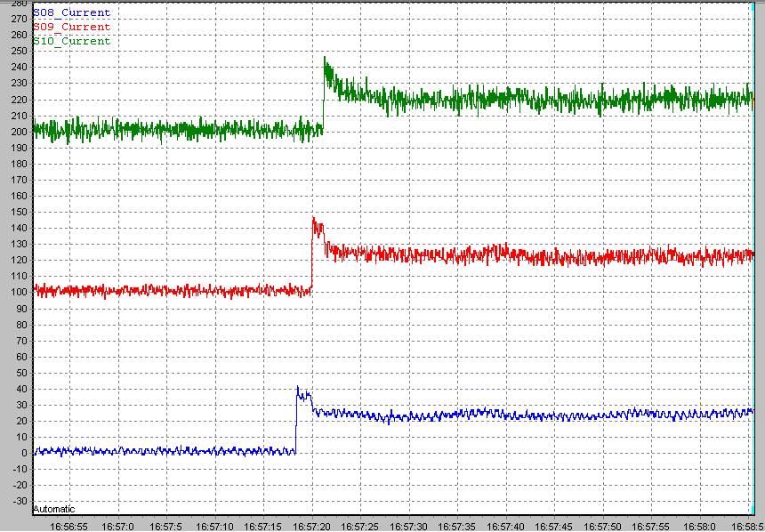Select the 16:57:50 time axis label
Image resolution: width=765 pixels, height=532 pixels.
602,527
